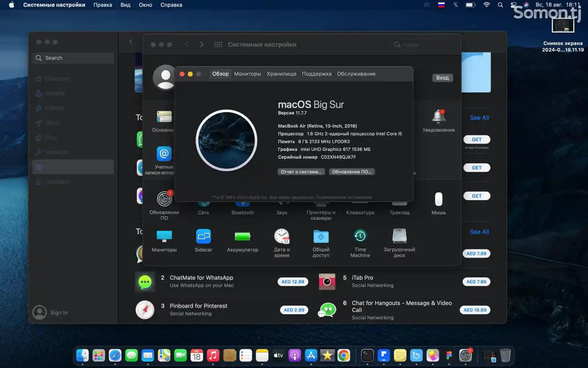The image size is (588, 368).
Task: Open the Sidecar preference pane
Action: pos(203,240)
